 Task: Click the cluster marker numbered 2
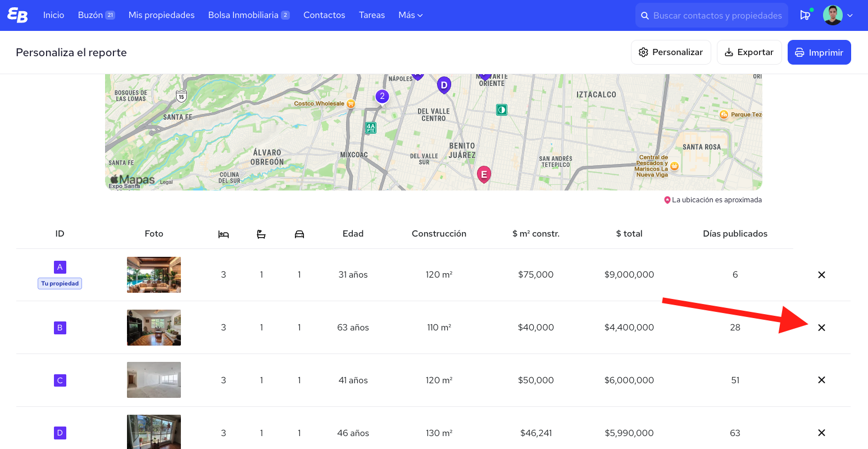(382, 97)
